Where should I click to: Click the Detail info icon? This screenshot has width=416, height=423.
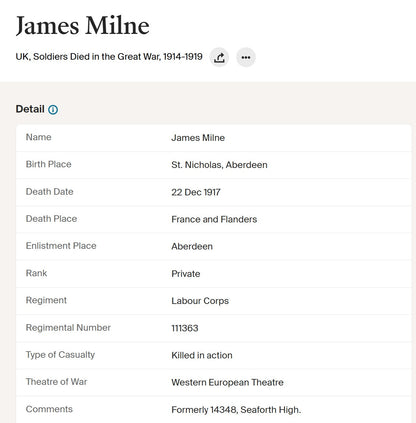53,110
